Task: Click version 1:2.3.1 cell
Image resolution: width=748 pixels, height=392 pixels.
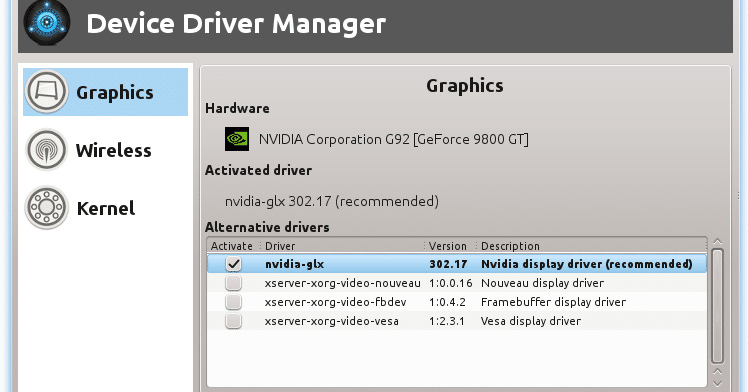Action: 447,321
